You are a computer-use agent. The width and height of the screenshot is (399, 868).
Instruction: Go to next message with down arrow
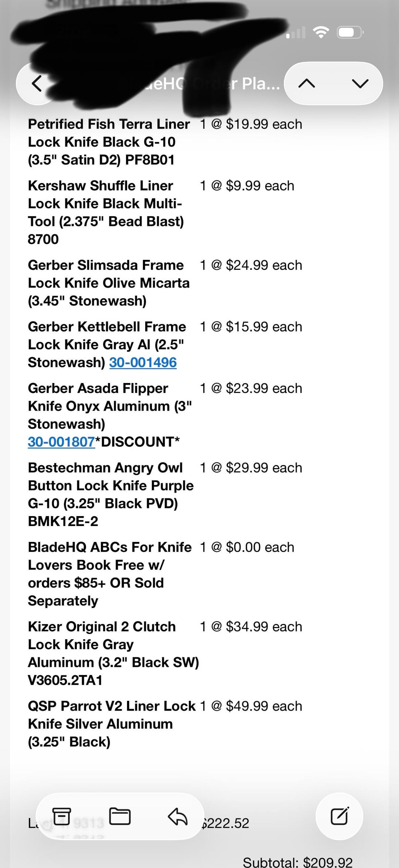[x=360, y=84]
